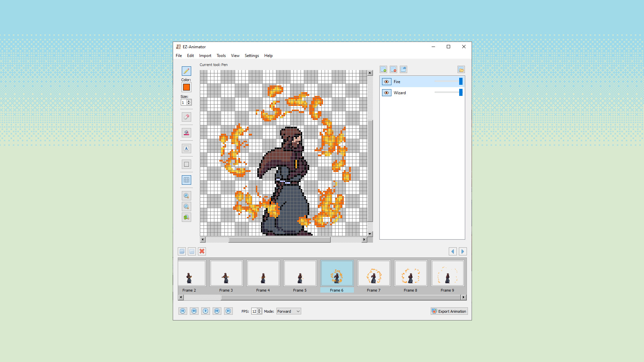Move frame left with the arrow button

[453, 251]
